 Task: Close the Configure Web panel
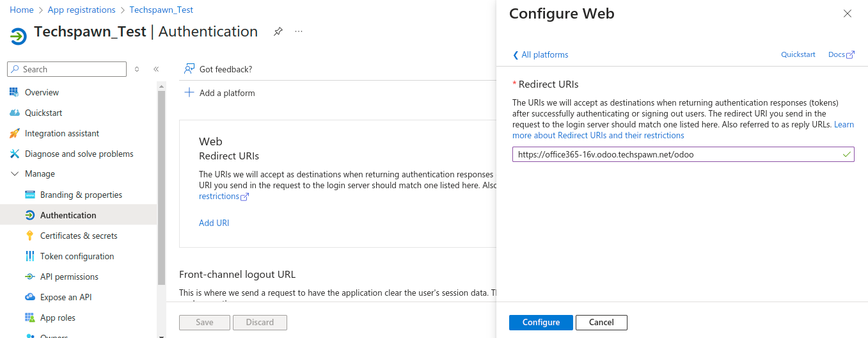(x=848, y=13)
